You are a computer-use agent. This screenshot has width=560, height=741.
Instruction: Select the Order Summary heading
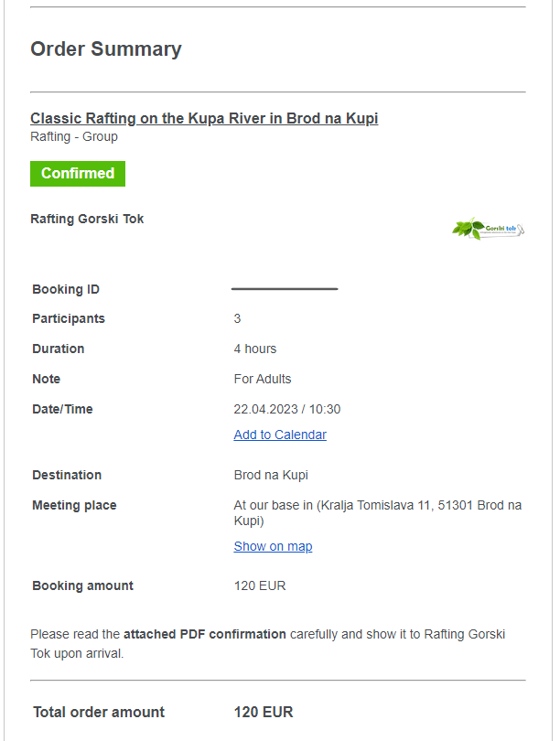(106, 49)
